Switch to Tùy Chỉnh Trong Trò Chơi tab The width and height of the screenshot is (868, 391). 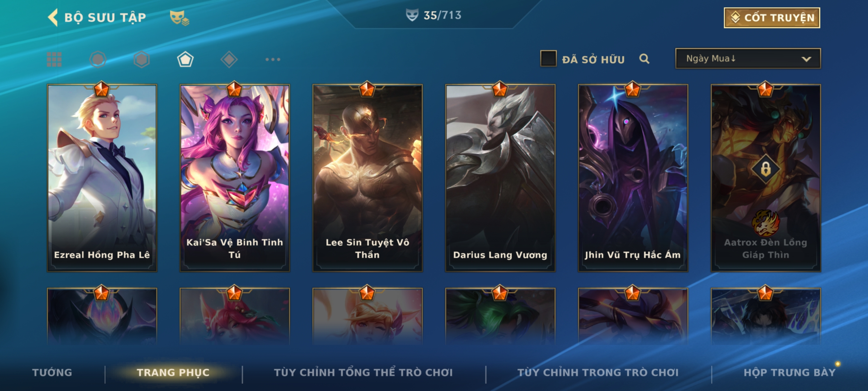[598, 373]
